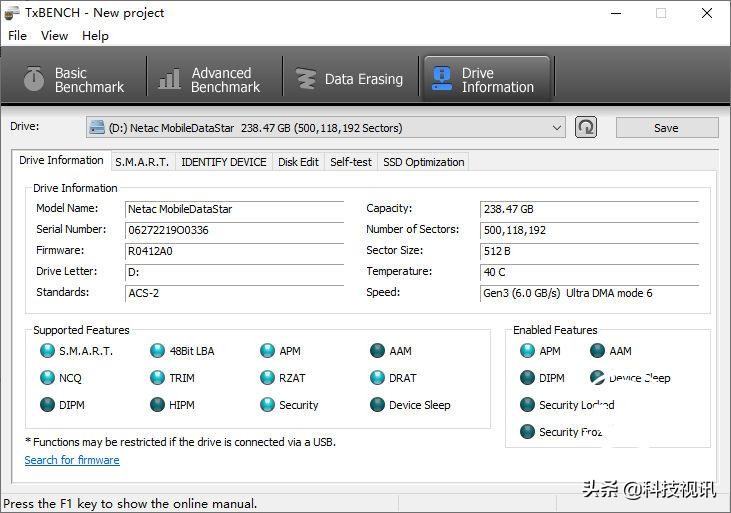Click the TRIM supported feature indicator

click(158, 378)
